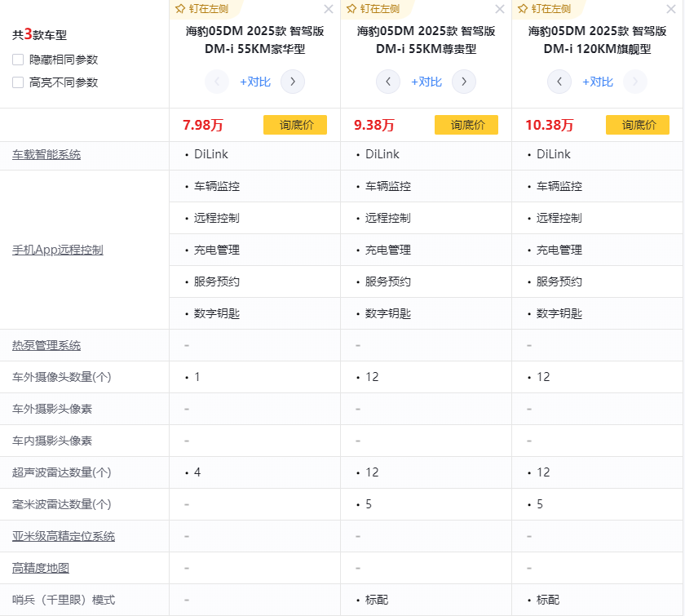Open the 手机App远程控制 parameter link
The height and width of the screenshot is (616, 685).
58,250
